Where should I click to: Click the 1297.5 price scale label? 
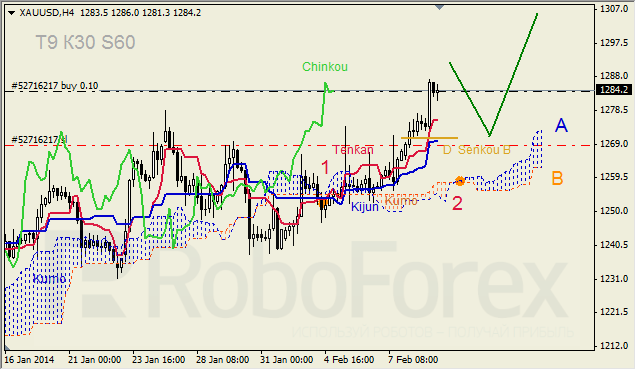pyautogui.click(x=614, y=43)
